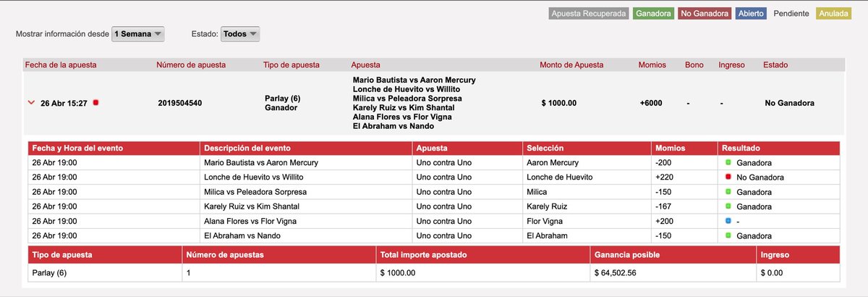The width and height of the screenshot is (868, 297).
Task: Open the '1 Semana' period dropdown
Action: (x=138, y=34)
